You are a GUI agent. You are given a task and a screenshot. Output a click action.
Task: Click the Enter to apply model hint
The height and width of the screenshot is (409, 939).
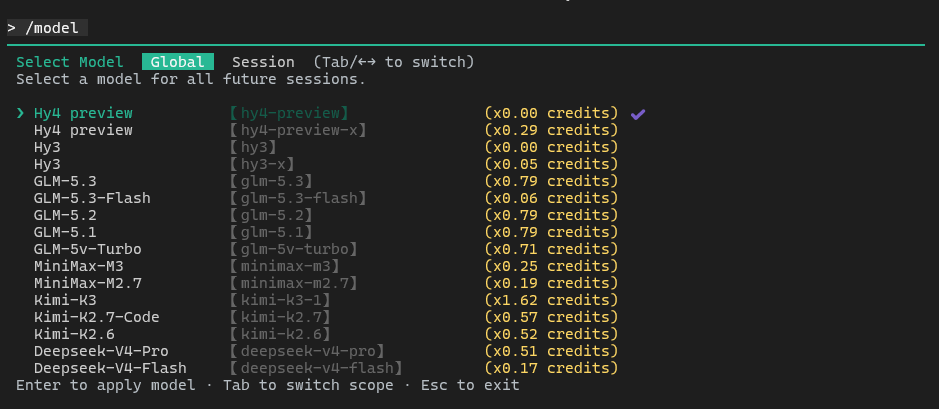(x=105, y=384)
